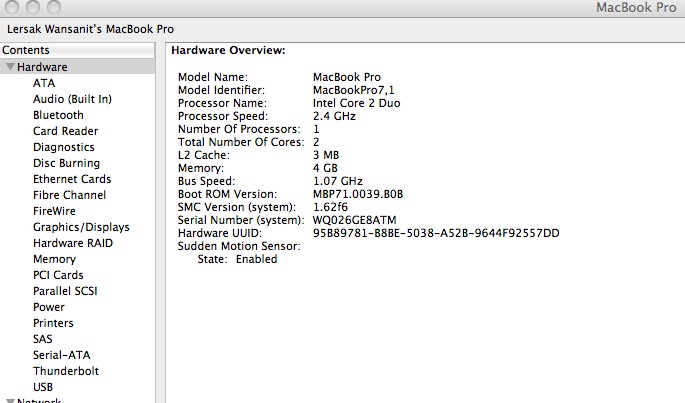Select Serial-ATA in the sidebar
The image size is (685, 403).
coord(62,355)
